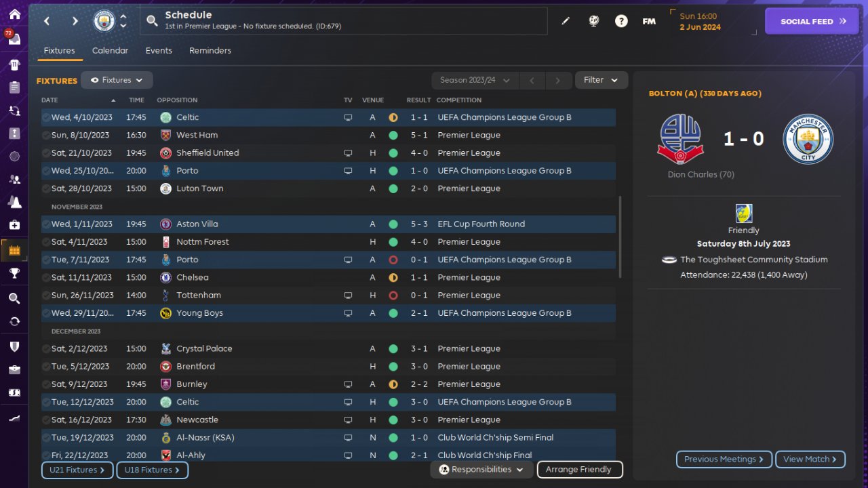Expand the Social Feed panel

pyautogui.click(x=813, y=21)
